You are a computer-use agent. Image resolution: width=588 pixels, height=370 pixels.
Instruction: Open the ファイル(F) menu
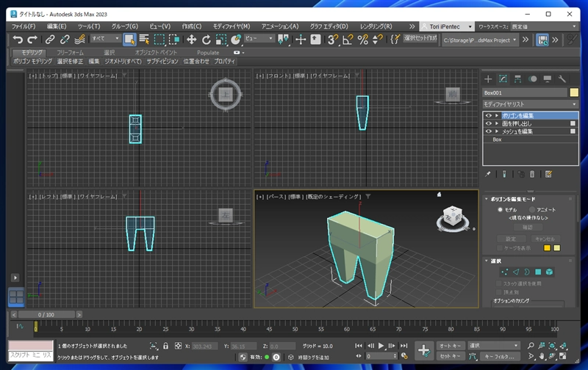coord(24,26)
